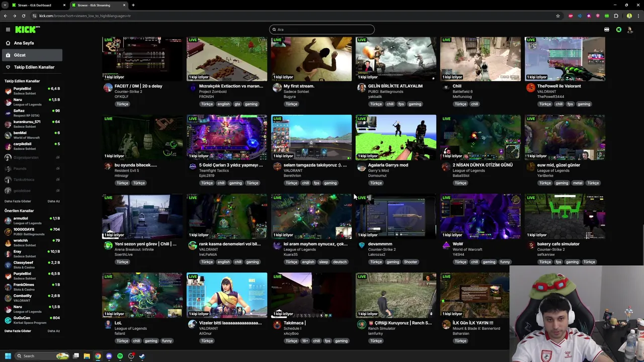Open a new browser tab

133,5
